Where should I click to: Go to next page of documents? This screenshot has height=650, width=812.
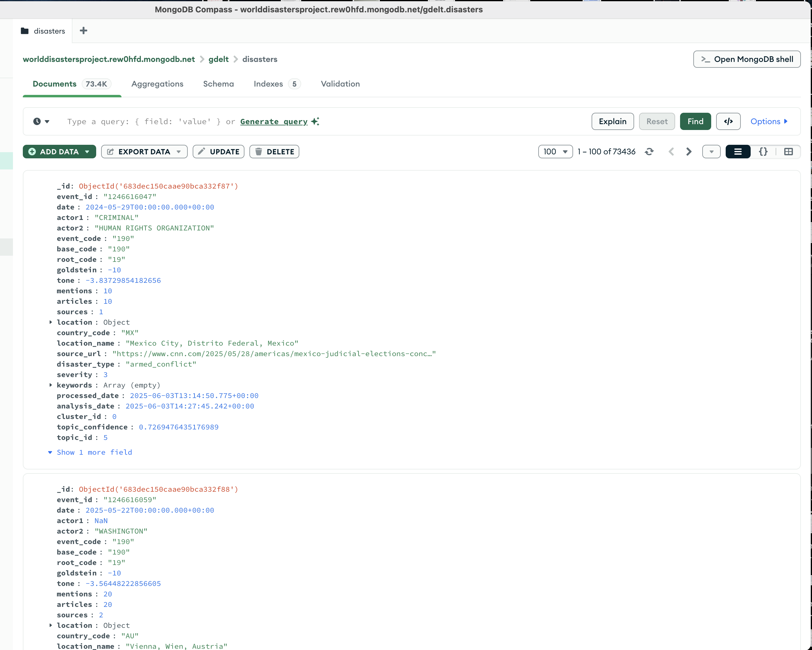(688, 152)
